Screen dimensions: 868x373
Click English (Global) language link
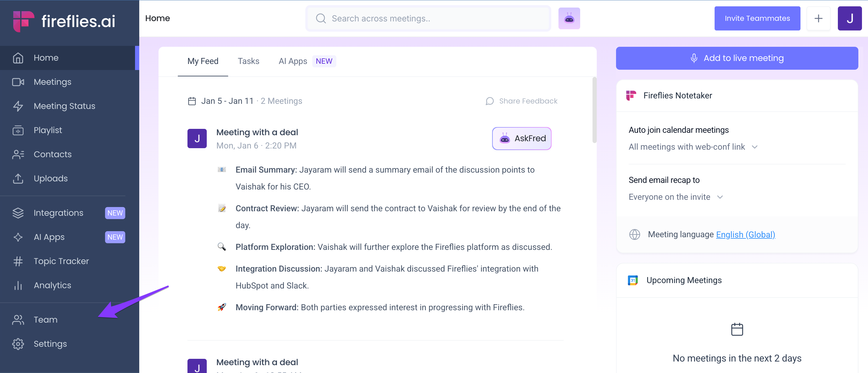click(x=745, y=234)
